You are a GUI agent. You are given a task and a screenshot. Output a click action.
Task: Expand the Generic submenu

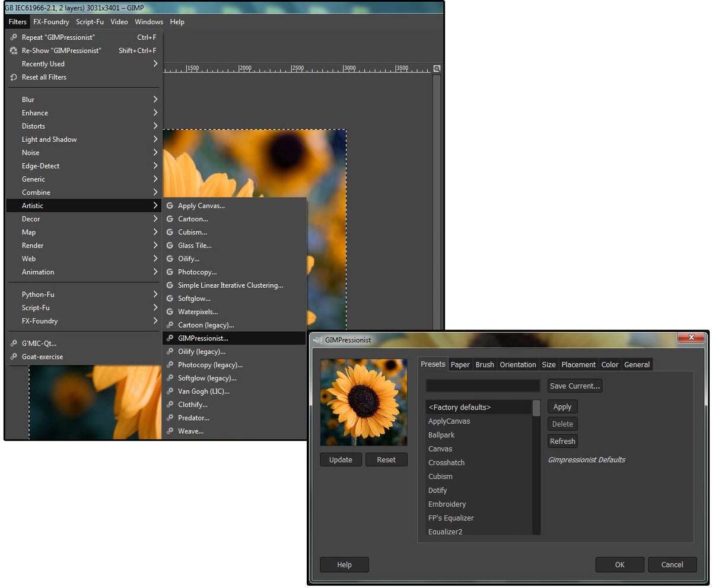coord(84,179)
